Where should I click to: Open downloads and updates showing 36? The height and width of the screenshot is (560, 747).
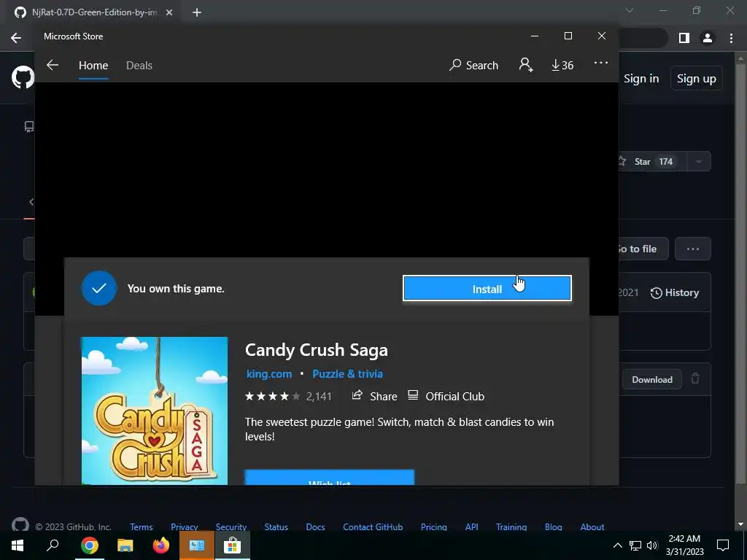tap(562, 65)
